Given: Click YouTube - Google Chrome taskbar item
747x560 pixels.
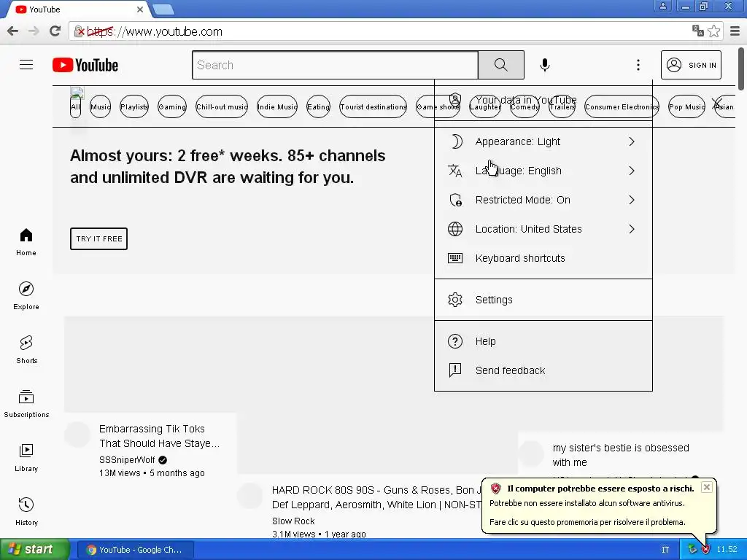Looking at the screenshot, I should [x=135, y=550].
